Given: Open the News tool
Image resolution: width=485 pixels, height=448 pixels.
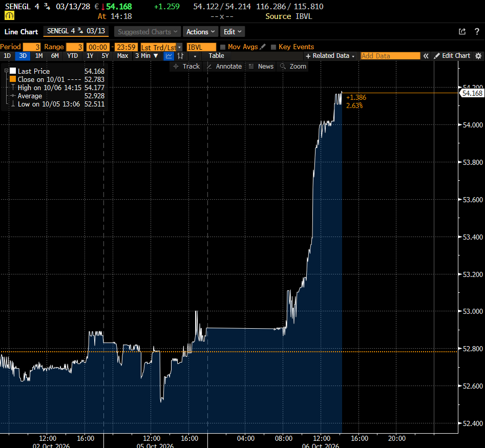Looking at the screenshot, I should tap(261, 67).
